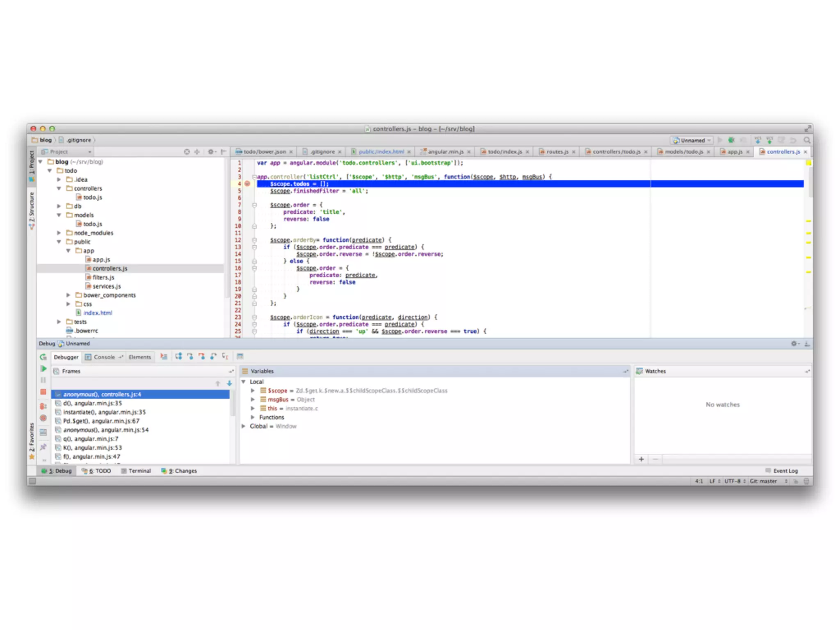Click Show Execution Point icon
Screen dimensions: 840x630
pyautogui.click(x=164, y=356)
